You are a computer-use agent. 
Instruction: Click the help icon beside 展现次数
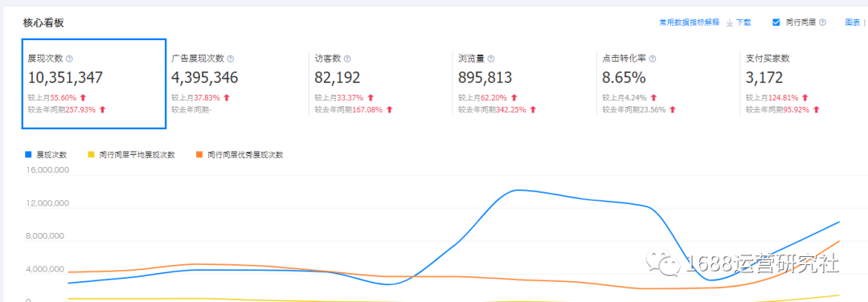(x=69, y=59)
